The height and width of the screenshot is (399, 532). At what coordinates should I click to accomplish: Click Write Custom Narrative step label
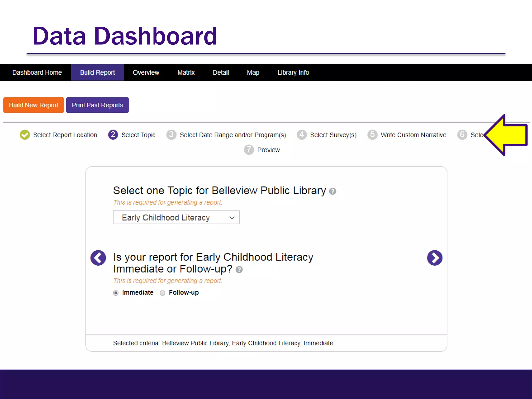[414, 135]
